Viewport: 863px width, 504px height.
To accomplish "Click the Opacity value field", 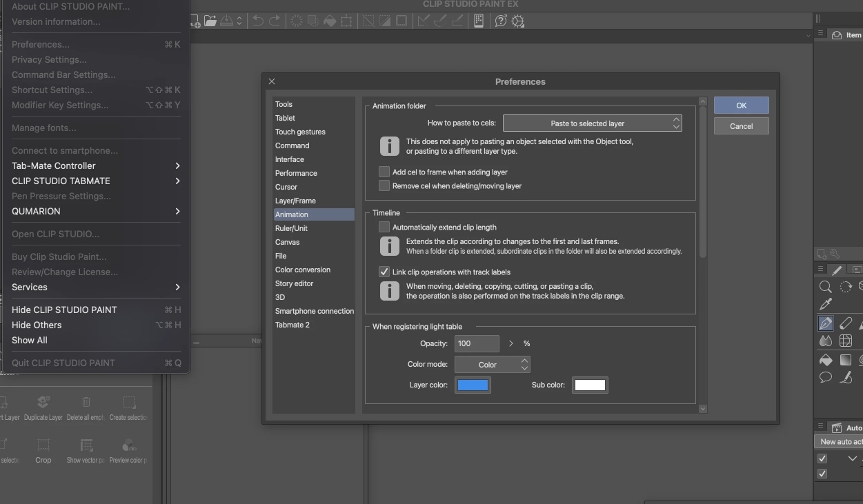I will [476, 343].
